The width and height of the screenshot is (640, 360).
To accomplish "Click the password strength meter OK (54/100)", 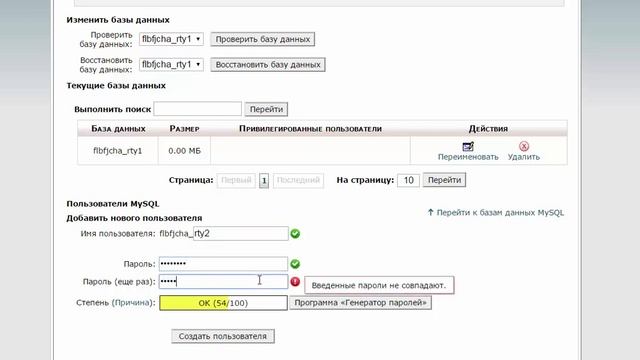I will click(x=223, y=303).
